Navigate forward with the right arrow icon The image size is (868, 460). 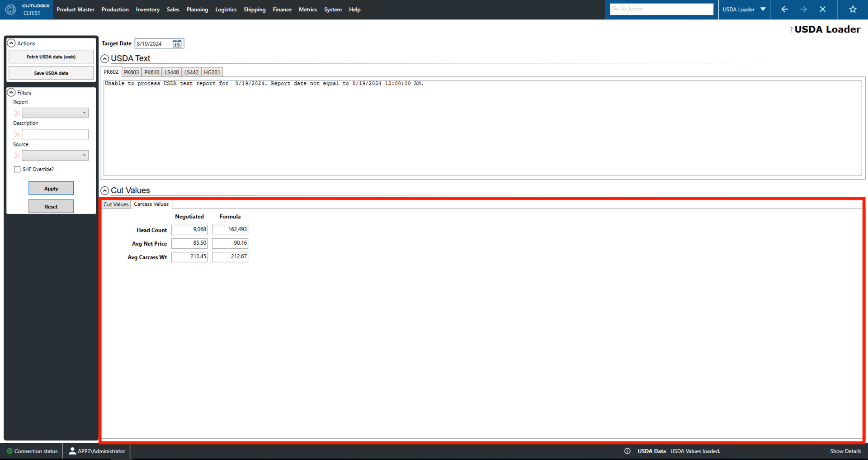pyautogui.click(x=804, y=9)
